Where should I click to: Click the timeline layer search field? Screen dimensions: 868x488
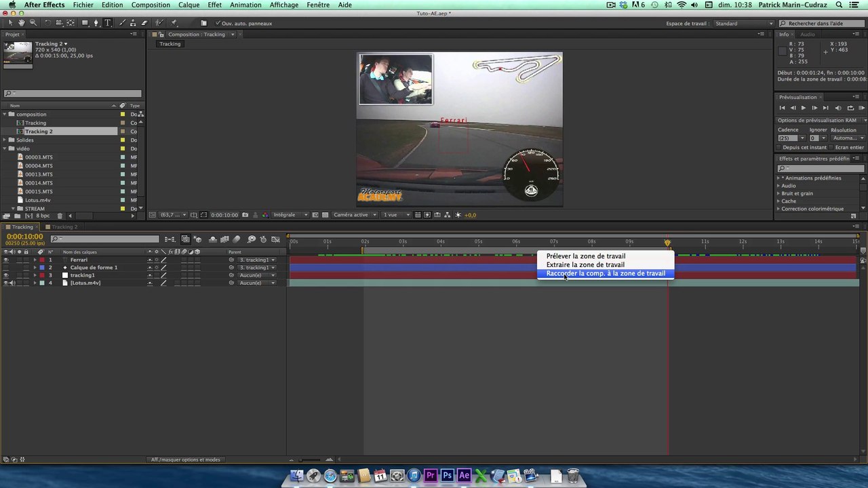[104, 239]
